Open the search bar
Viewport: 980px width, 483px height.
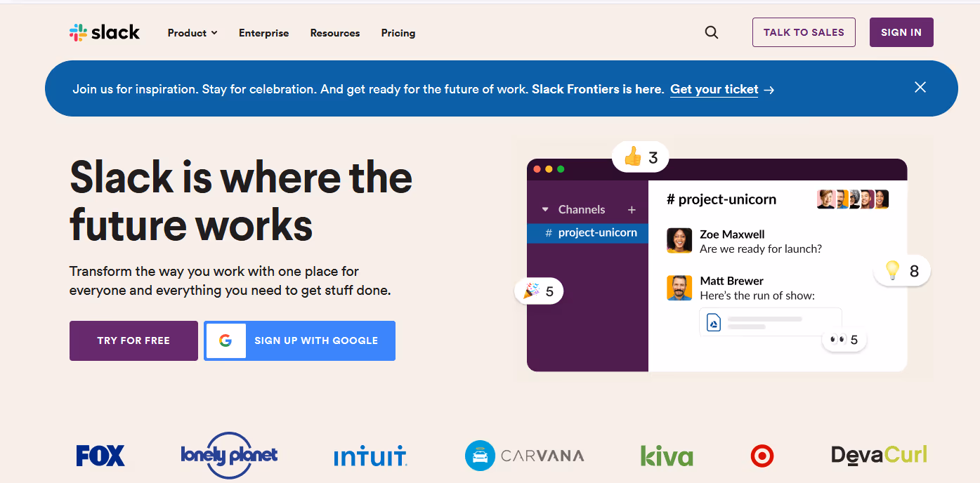click(711, 32)
